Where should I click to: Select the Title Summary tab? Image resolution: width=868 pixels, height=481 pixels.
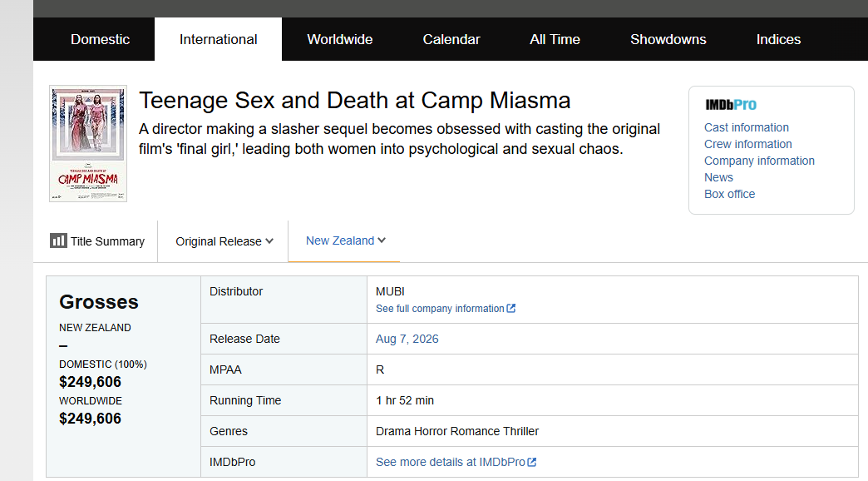[x=97, y=241]
